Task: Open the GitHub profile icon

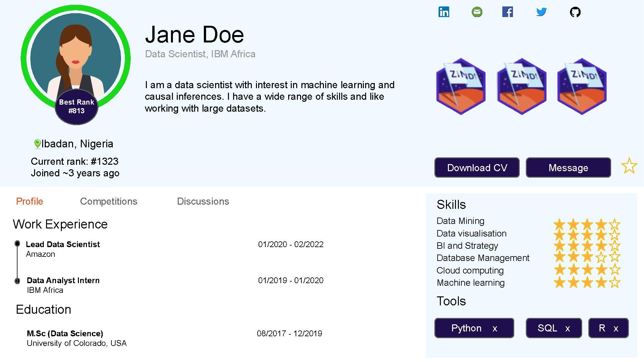Action: 575,12
